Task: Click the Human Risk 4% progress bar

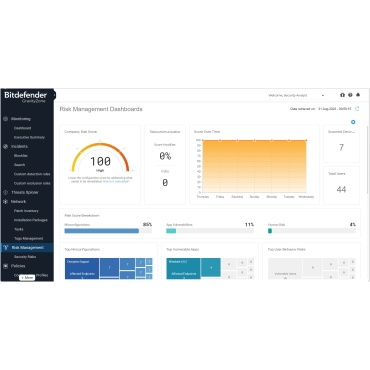Action: [x=312, y=231]
